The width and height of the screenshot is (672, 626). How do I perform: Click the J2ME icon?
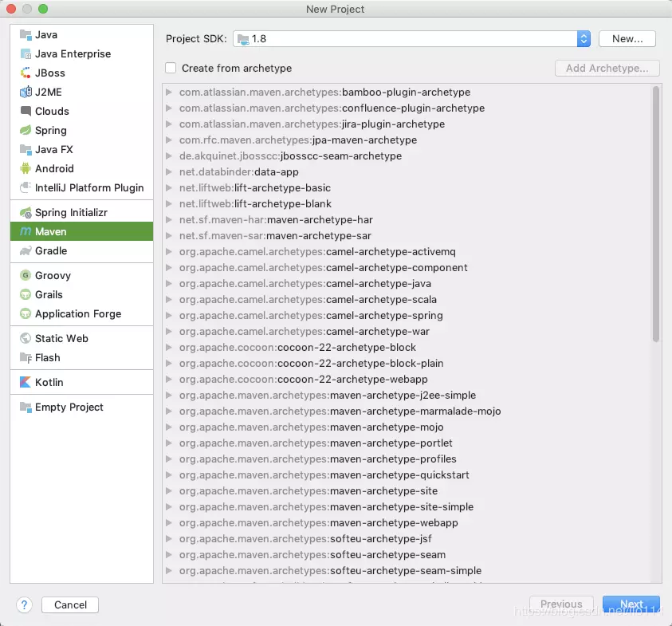pos(26,93)
